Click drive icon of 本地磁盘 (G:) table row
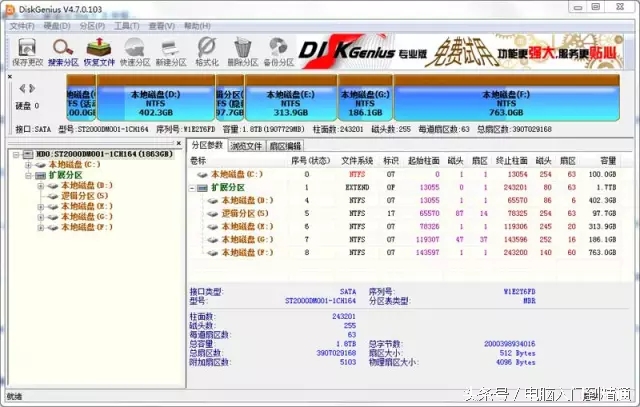 point(213,240)
